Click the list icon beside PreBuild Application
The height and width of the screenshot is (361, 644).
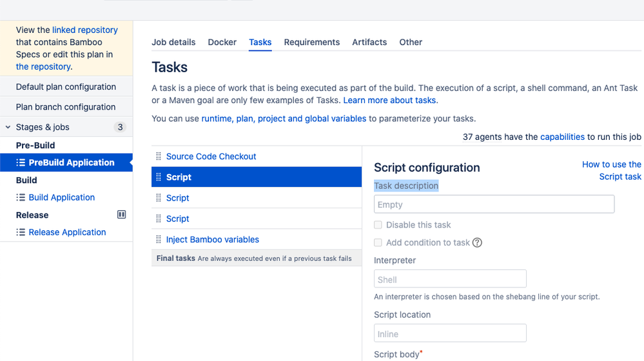21,162
